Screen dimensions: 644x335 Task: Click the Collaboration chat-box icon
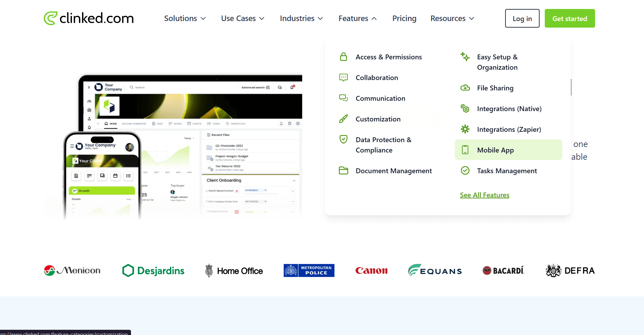point(344,77)
